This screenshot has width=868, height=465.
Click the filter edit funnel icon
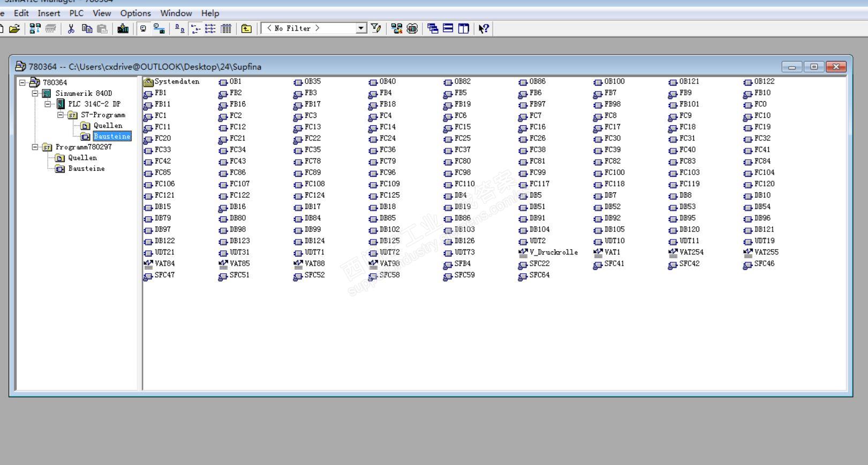(376, 28)
